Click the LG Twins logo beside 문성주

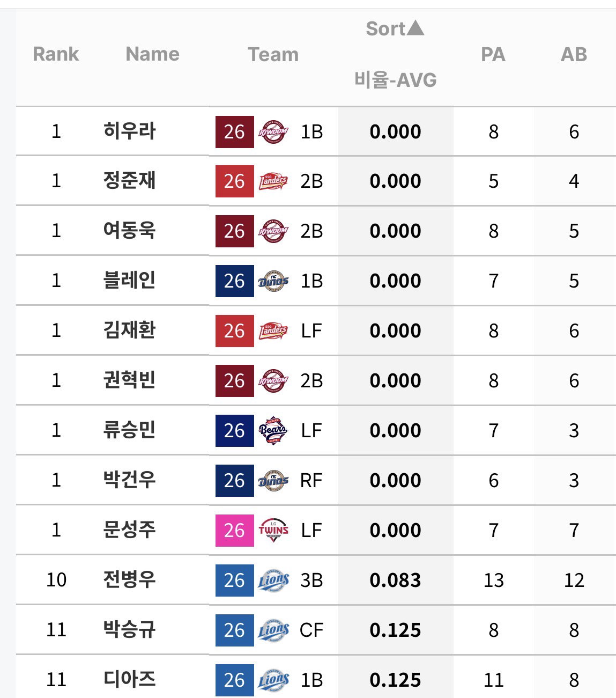point(273,530)
